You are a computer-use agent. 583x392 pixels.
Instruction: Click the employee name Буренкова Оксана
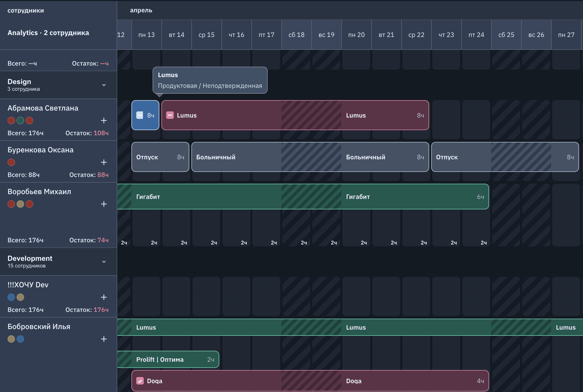40,150
